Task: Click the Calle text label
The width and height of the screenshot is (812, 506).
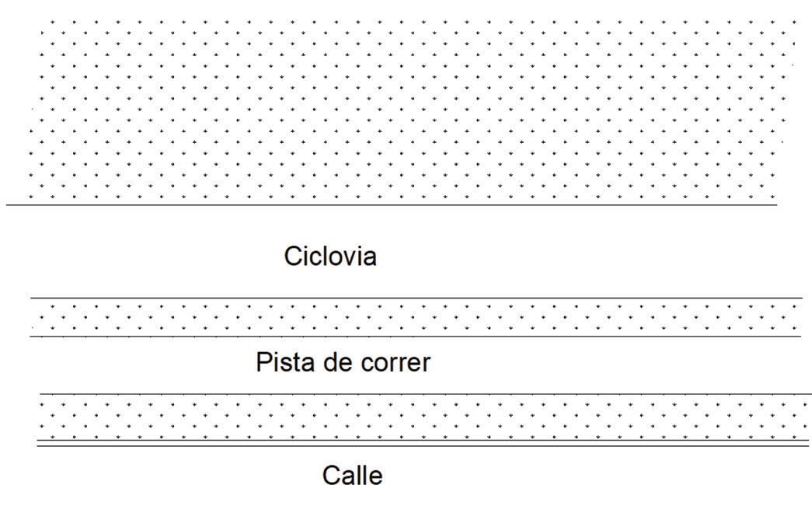Action: (352, 475)
